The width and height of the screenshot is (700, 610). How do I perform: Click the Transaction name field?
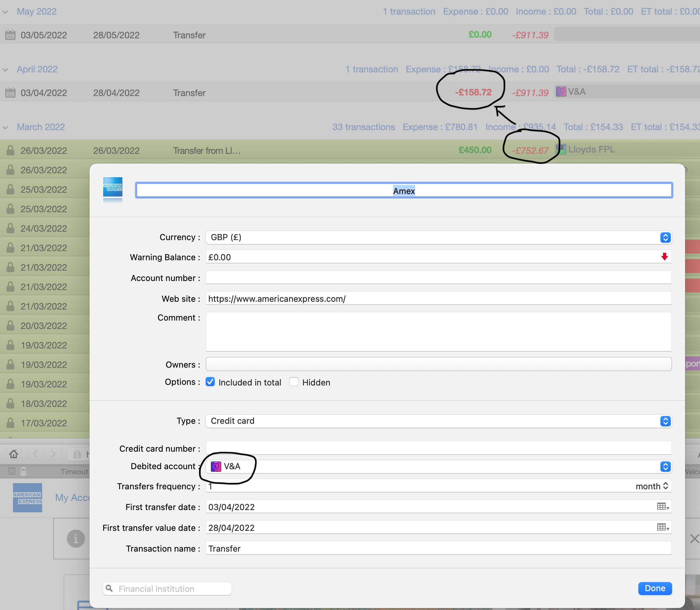(x=438, y=548)
